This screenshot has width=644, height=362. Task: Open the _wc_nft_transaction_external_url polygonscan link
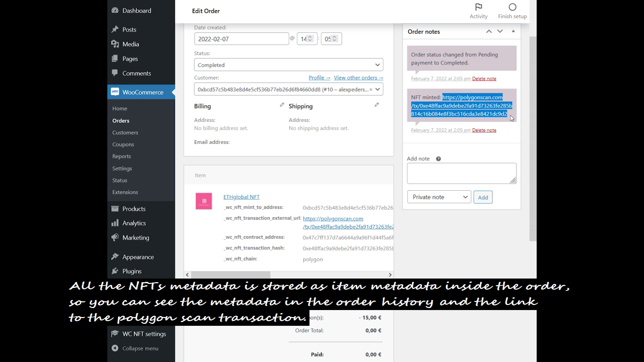[x=348, y=223]
